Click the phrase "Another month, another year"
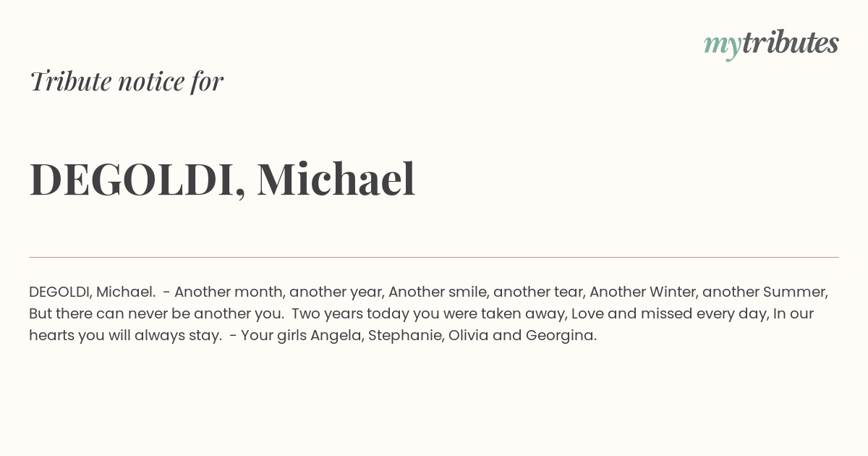The height and width of the screenshot is (456, 868). pyautogui.click(x=279, y=292)
